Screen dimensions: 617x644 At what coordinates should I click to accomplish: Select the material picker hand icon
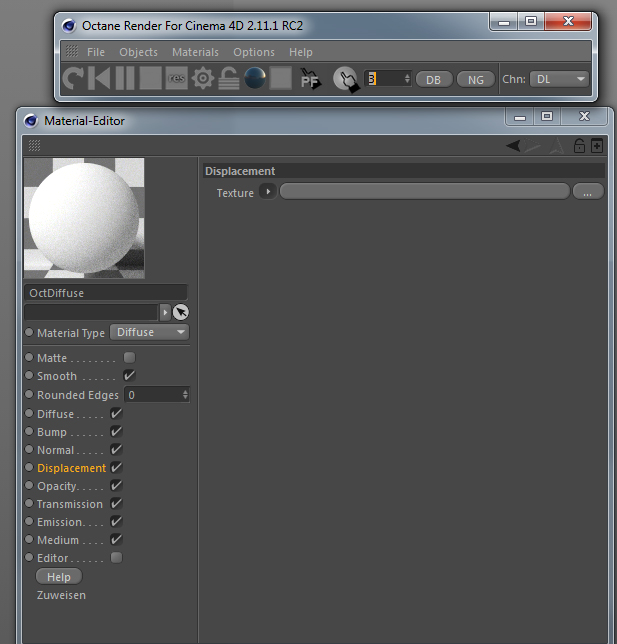(345, 79)
